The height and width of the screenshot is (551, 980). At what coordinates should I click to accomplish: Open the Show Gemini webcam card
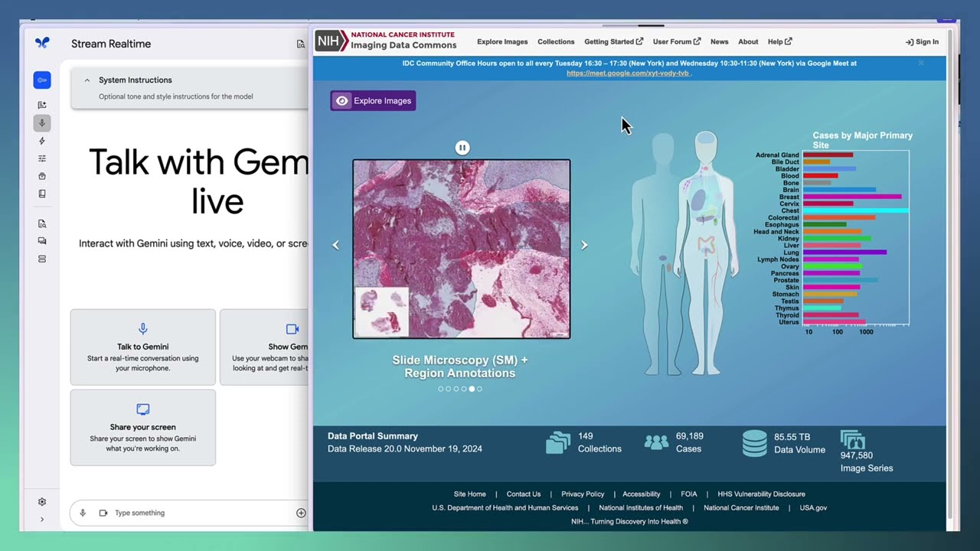click(x=264, y=347)
